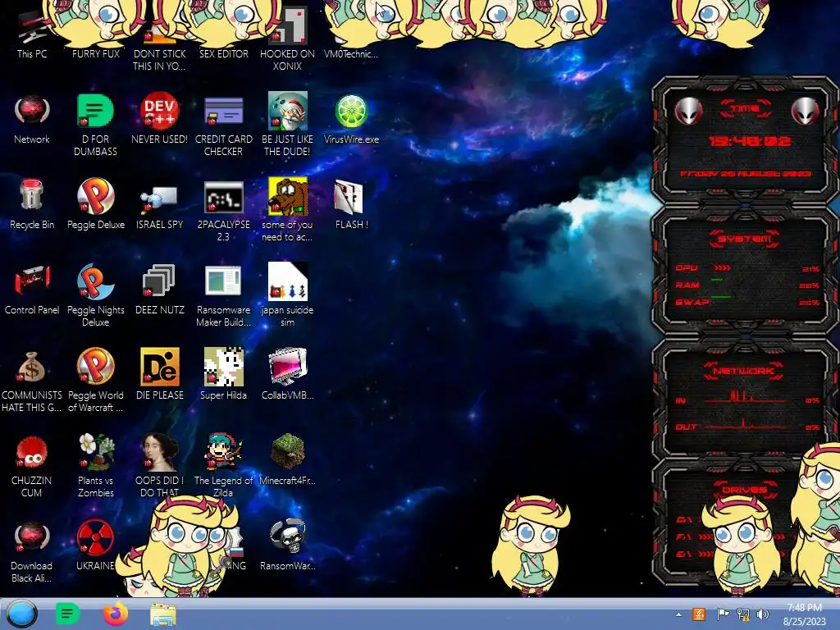The image size is (840, 630).
Task: Click the left alien head on the Time widget
Action: pyautogui.click(x=688, y=111)
